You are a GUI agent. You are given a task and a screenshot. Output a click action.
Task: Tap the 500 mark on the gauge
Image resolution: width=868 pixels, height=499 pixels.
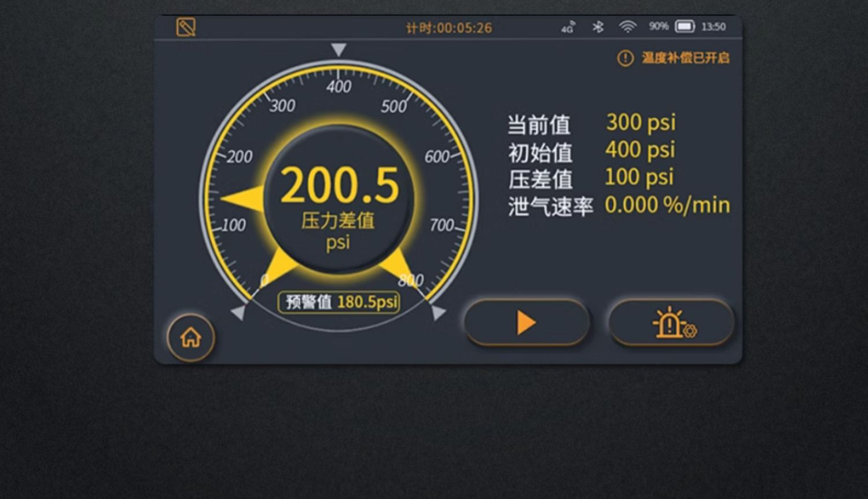pos(394,107)
